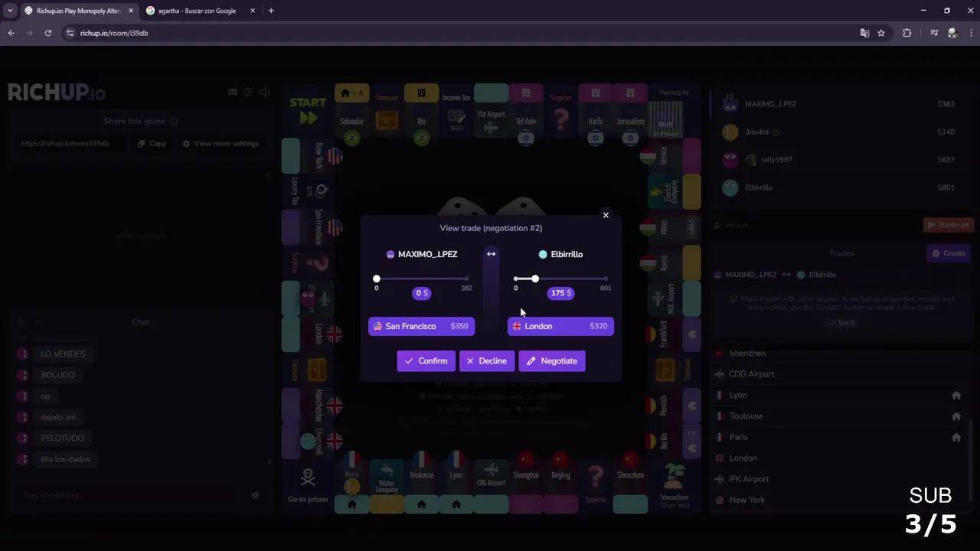Viewport: 980px width, 551px height.
Task: Click Elbirrillo money slider handle at 175
Action: point(534,279)
